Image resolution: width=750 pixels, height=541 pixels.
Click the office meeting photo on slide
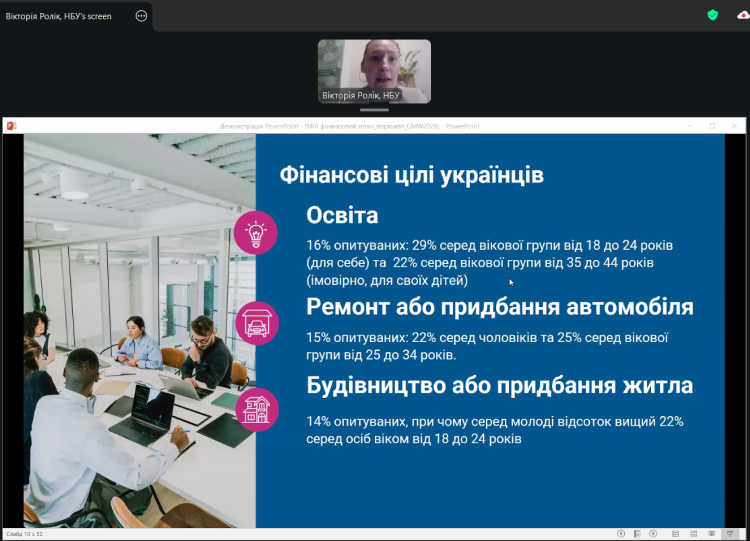[x=140, y=331]
